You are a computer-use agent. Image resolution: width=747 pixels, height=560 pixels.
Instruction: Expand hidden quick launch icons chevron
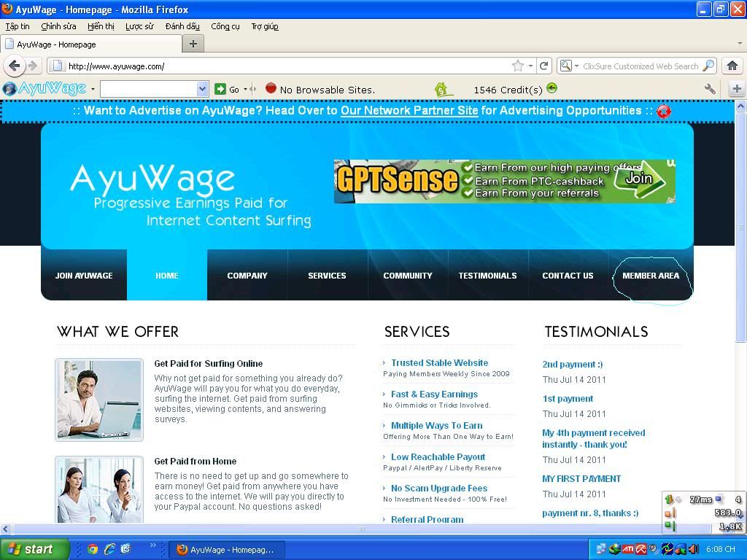point(152,545)
